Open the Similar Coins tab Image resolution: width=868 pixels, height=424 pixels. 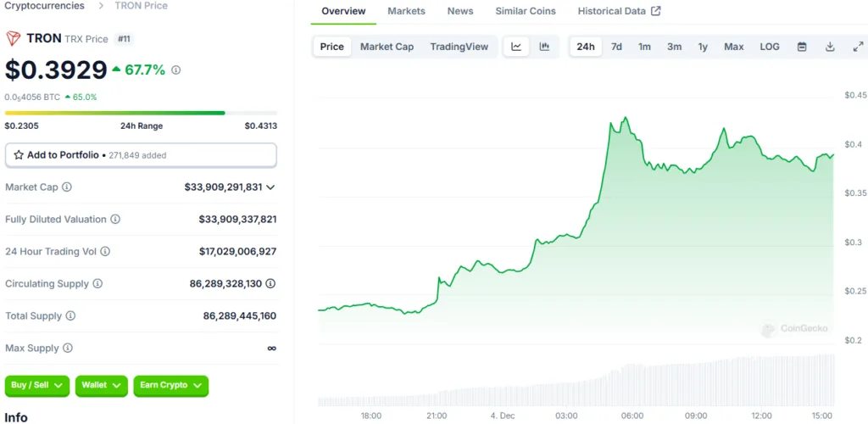click(x=526, y=11)
